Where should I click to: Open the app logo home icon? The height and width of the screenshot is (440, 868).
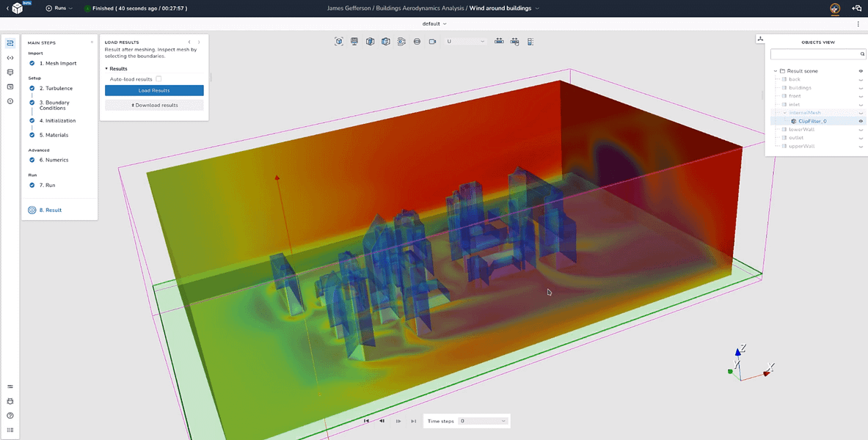point(17,8)
